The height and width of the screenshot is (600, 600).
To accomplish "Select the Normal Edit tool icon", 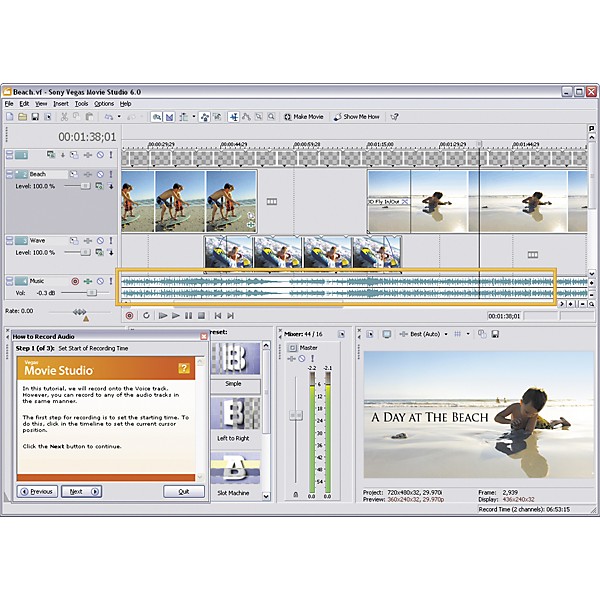I will point(234,117).
